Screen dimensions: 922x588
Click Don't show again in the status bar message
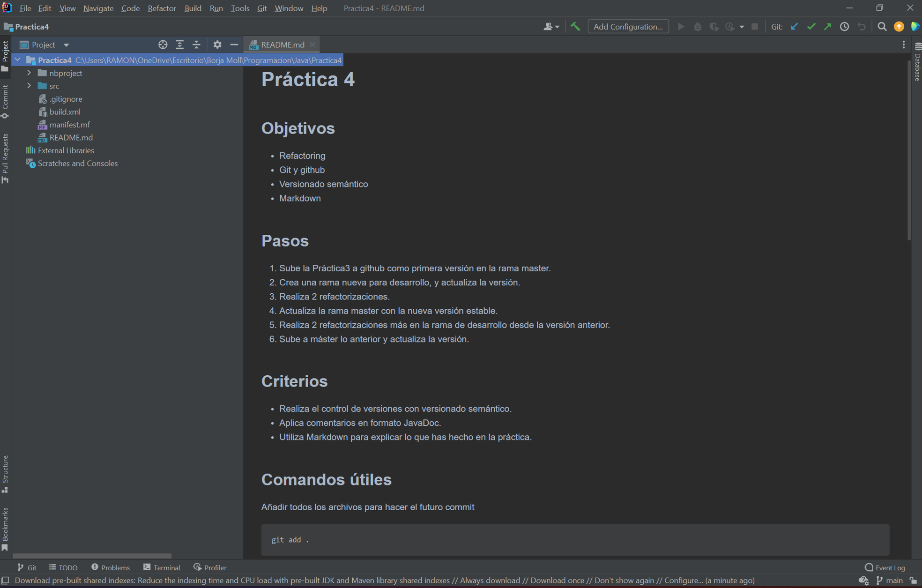click(625, 581)
